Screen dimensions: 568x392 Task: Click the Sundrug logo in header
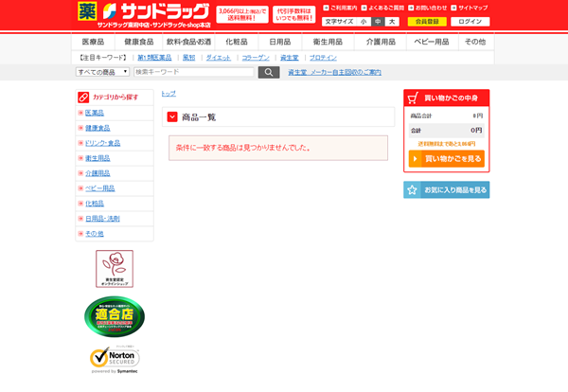tap(156, 11)
